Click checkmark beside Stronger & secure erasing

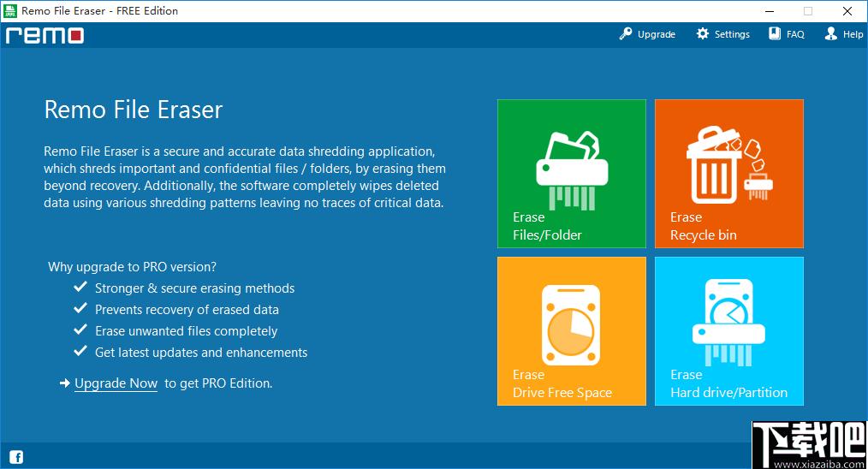point(80,287)
